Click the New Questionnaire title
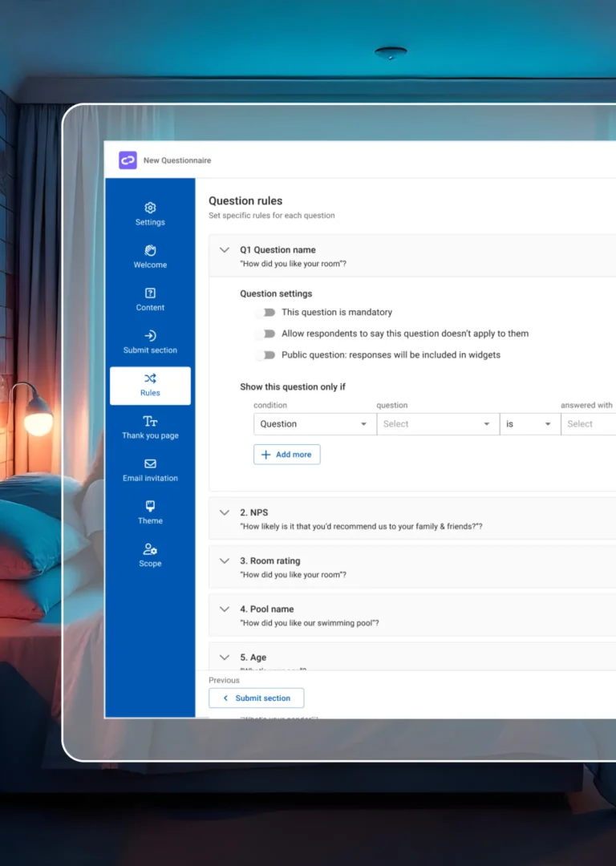This screenshot has height=866, width=616. (x=177, y=160)
